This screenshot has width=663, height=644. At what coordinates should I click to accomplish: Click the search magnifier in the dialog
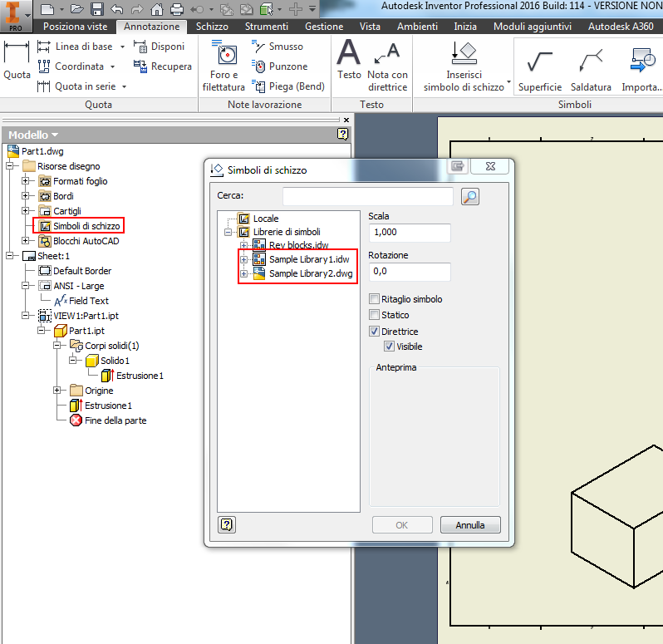coord(469,197)
